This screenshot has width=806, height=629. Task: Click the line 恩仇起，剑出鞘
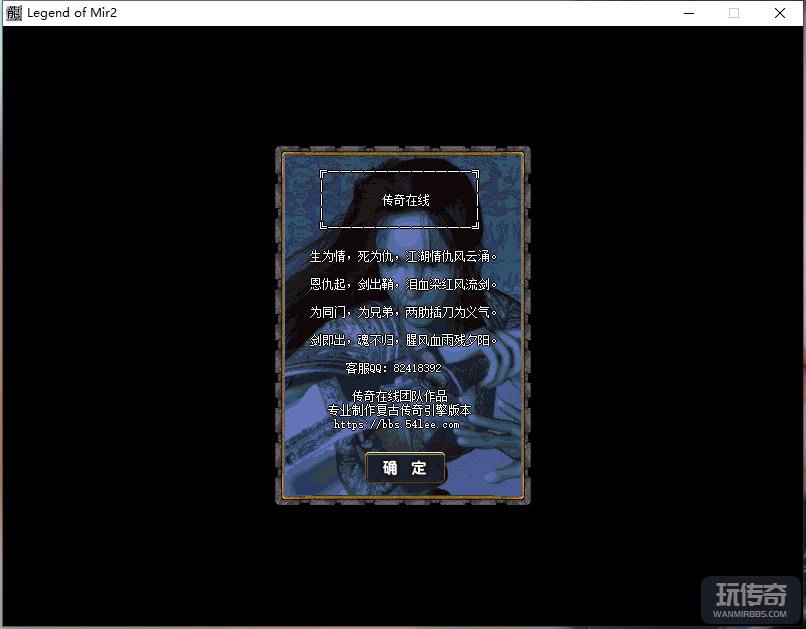[x=404, y=284]
